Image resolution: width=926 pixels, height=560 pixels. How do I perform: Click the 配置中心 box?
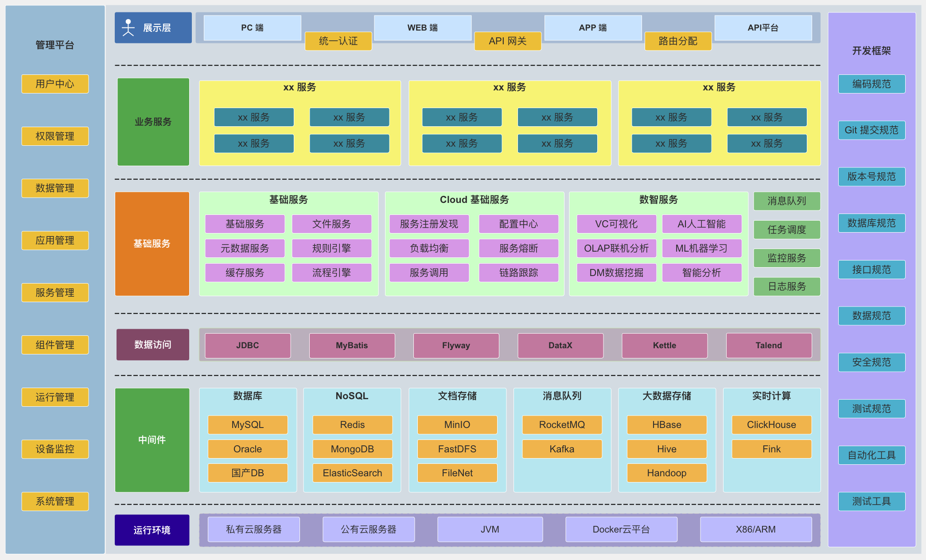tap(519, 224)
